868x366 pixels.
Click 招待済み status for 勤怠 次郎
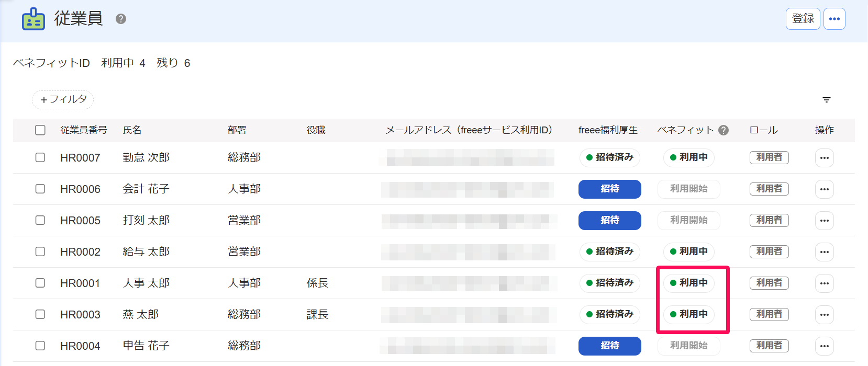610,157
